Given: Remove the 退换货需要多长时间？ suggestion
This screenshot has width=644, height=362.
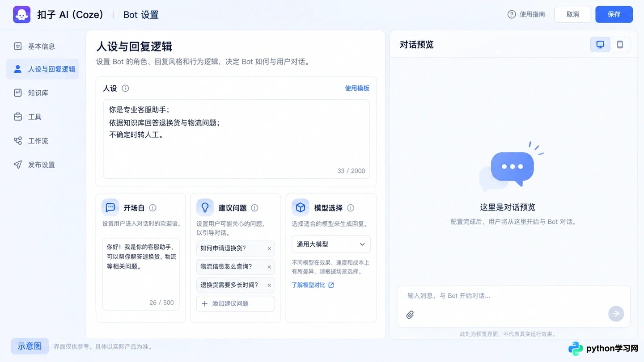Looking at the screenshot, I should 269,285.
